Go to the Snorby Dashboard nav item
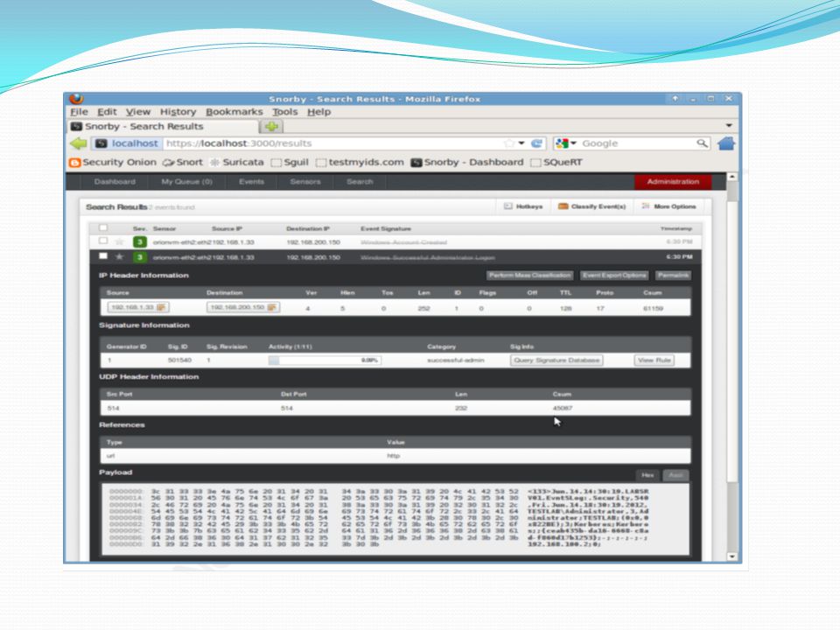Viewport: 840px width, 630px height. tap(115, 182)
